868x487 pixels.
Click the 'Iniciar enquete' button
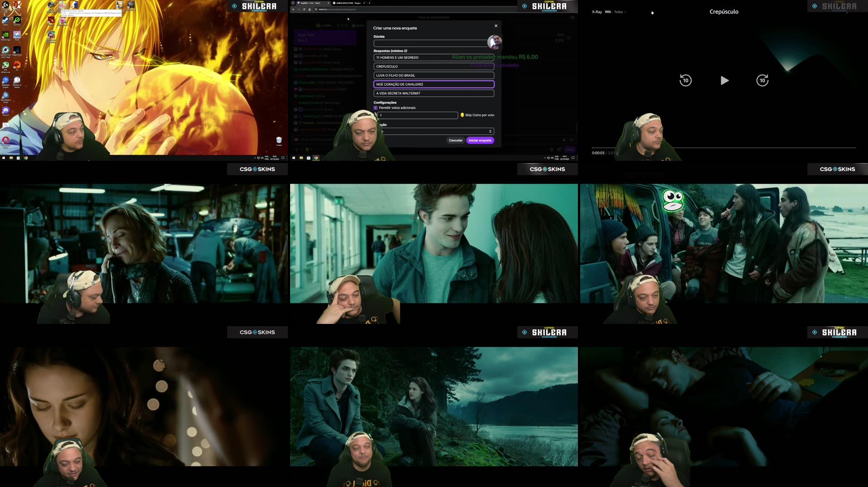coord(480,140)
